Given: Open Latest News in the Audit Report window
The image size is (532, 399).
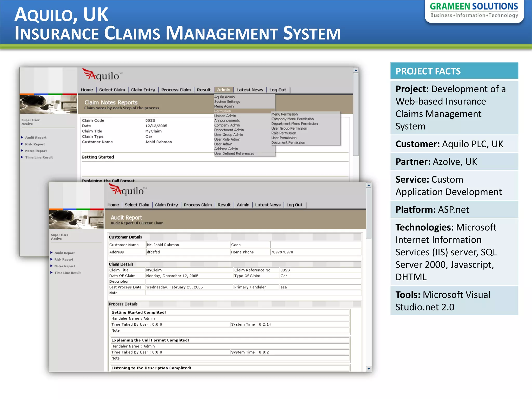Looking at the screenshot, I should tap(268, 205).
